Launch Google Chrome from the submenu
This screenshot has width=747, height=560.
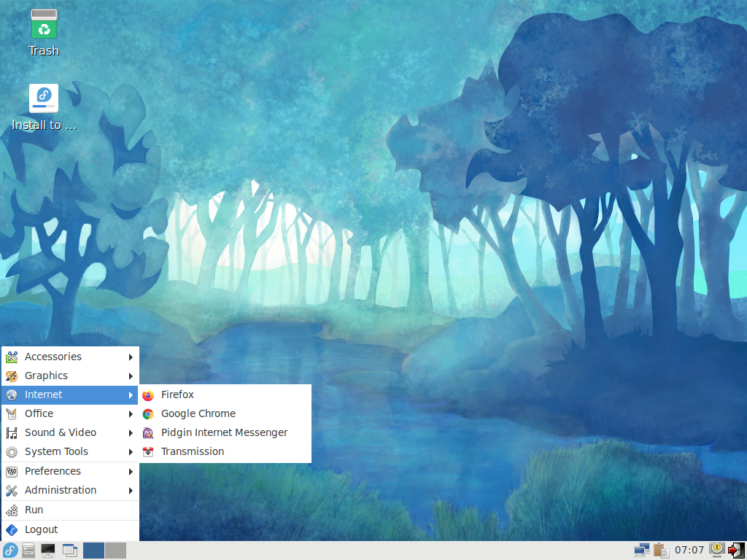tap(225, 414)
